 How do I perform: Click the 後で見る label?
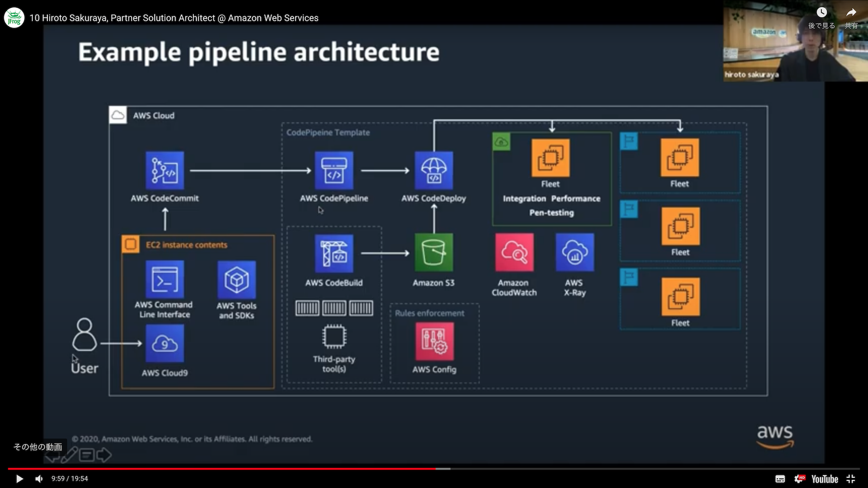click(822, 26)
